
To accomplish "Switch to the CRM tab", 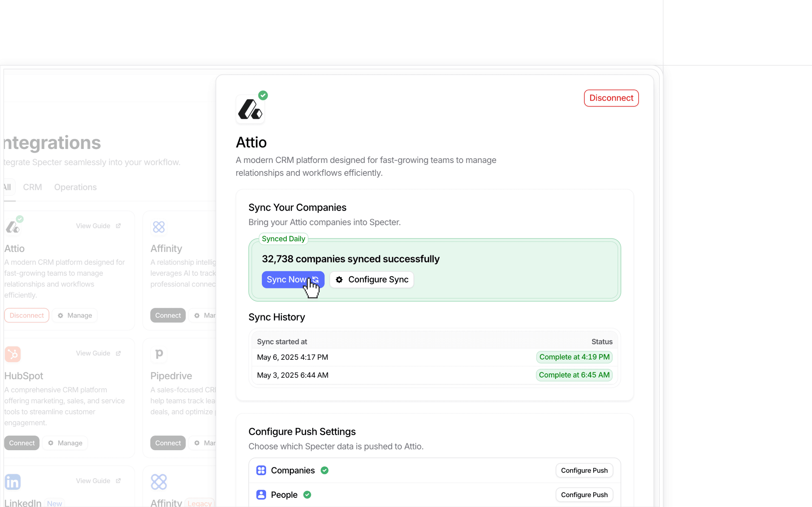I will pos(33,187).
